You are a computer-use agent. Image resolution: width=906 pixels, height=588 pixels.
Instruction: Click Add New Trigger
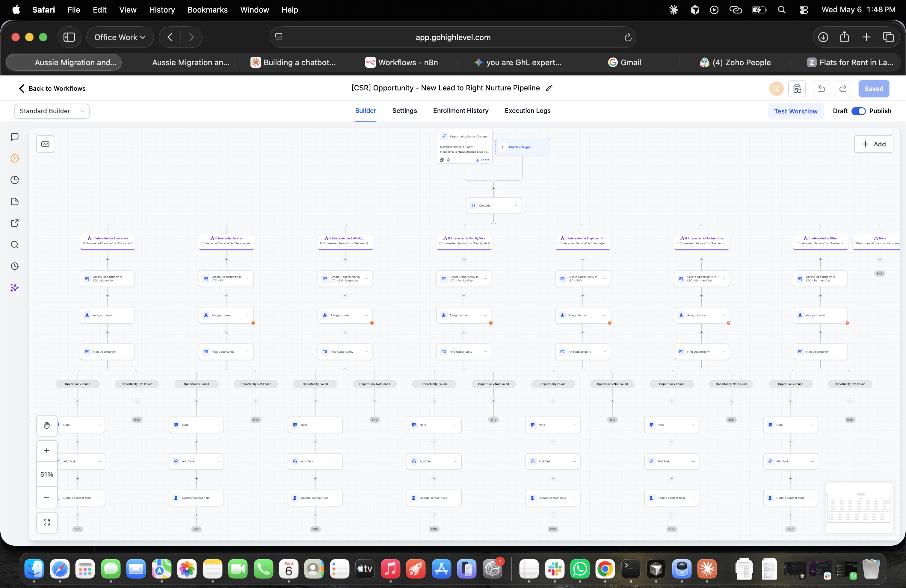pos(522,147)
